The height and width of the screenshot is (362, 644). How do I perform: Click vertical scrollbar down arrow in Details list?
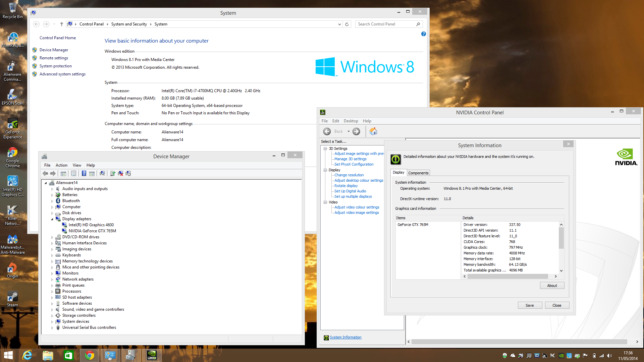561,270
